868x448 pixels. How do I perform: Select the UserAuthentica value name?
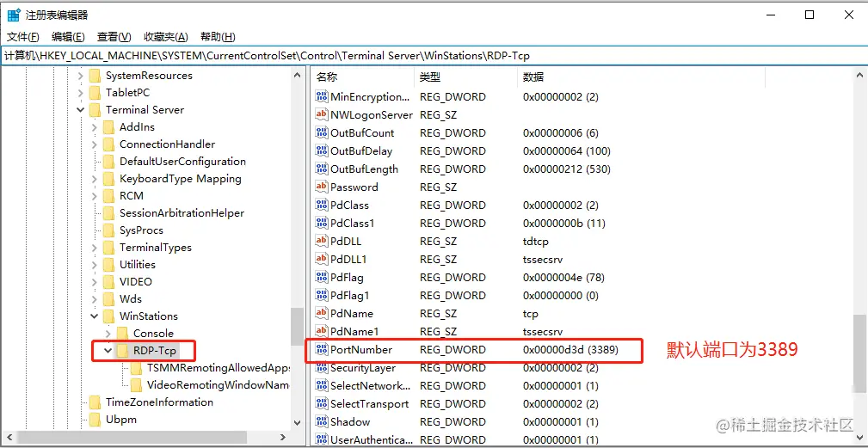click(x=372, y=440)
